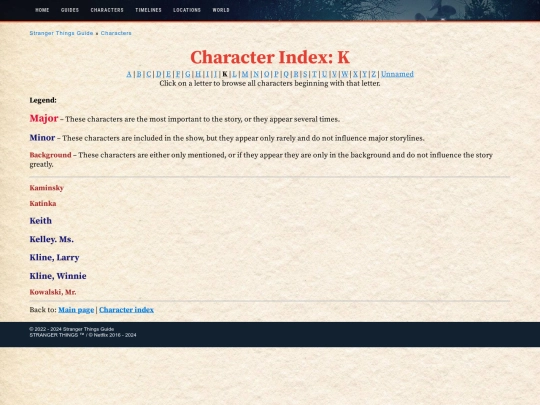
Task: Browse characters starting with letter H
Action: 198,74
